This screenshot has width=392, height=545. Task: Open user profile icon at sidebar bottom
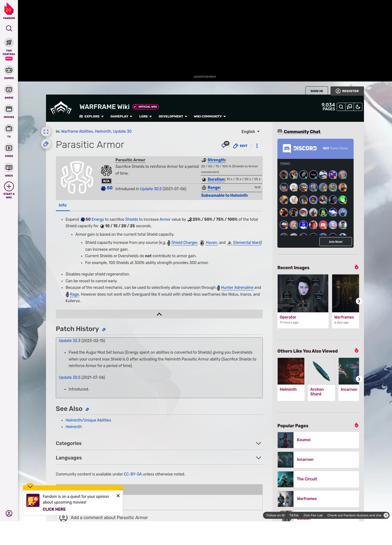pyautogui.click(x=9, y=513)
